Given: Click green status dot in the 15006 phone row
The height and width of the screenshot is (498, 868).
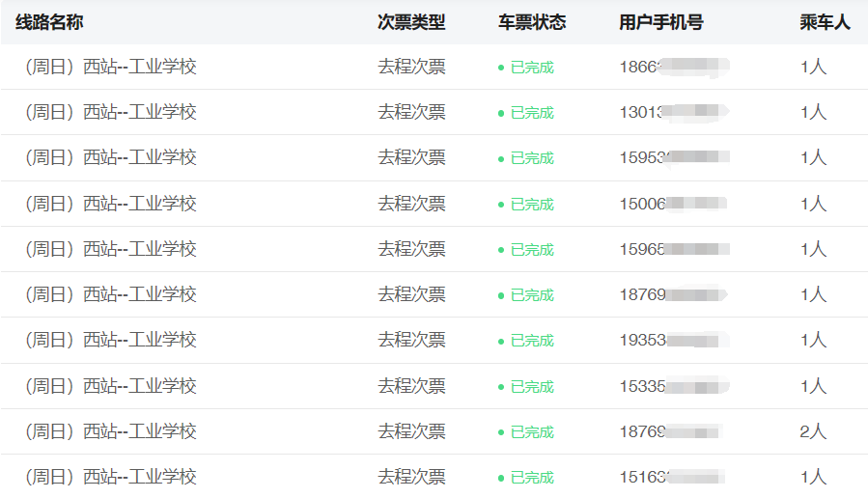Looking at the screenshot, I should [x=501, y=205].
